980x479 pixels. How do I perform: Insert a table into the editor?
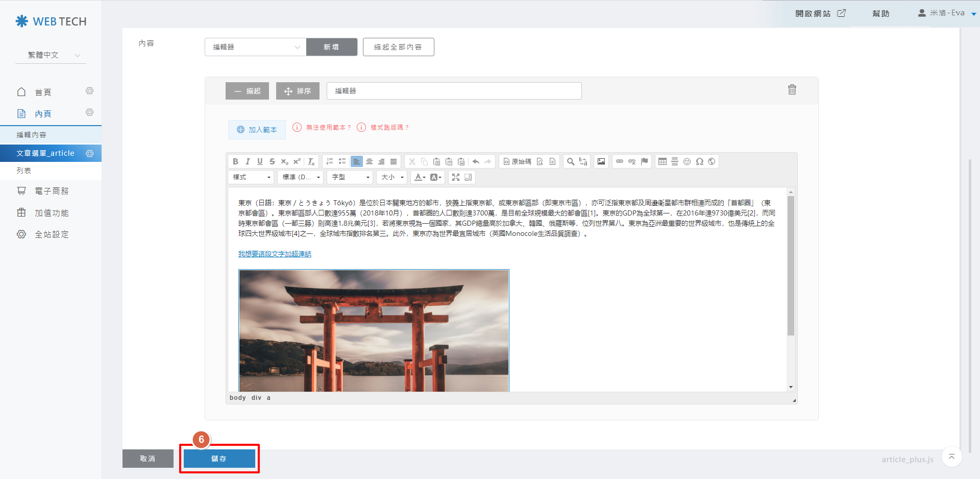click(663, 161)
